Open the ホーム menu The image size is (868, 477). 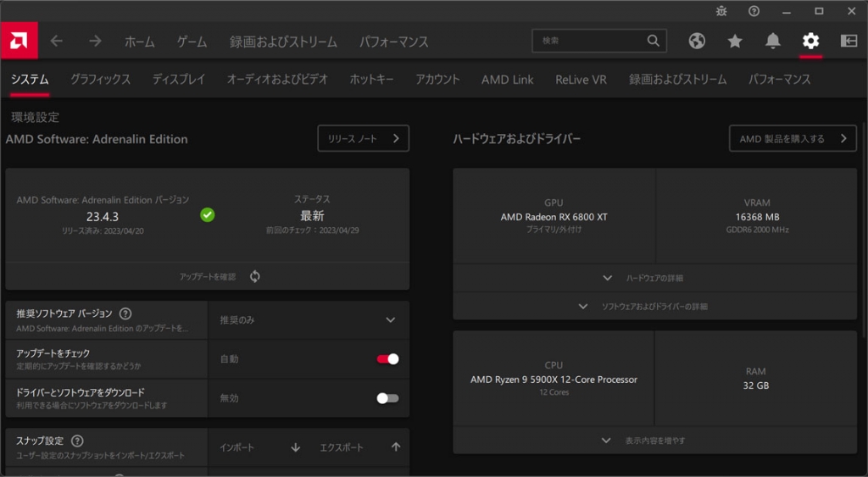[140, 42]
